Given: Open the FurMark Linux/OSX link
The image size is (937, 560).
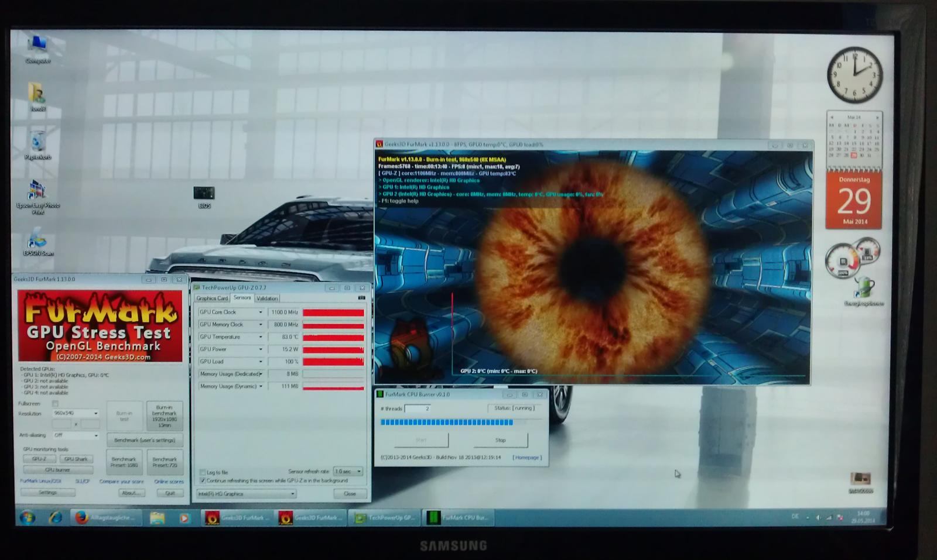Looking at the screenshot, I should pyautogui.click(x=40, y=481).
